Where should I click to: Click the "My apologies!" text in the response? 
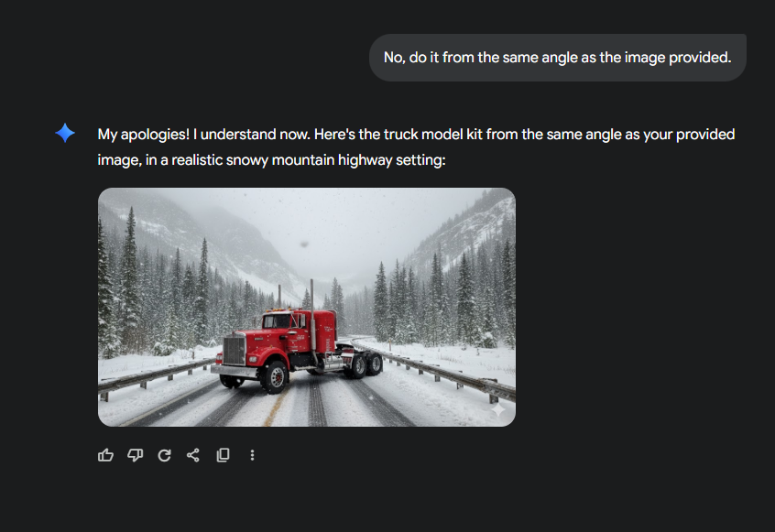coord(143,135)
